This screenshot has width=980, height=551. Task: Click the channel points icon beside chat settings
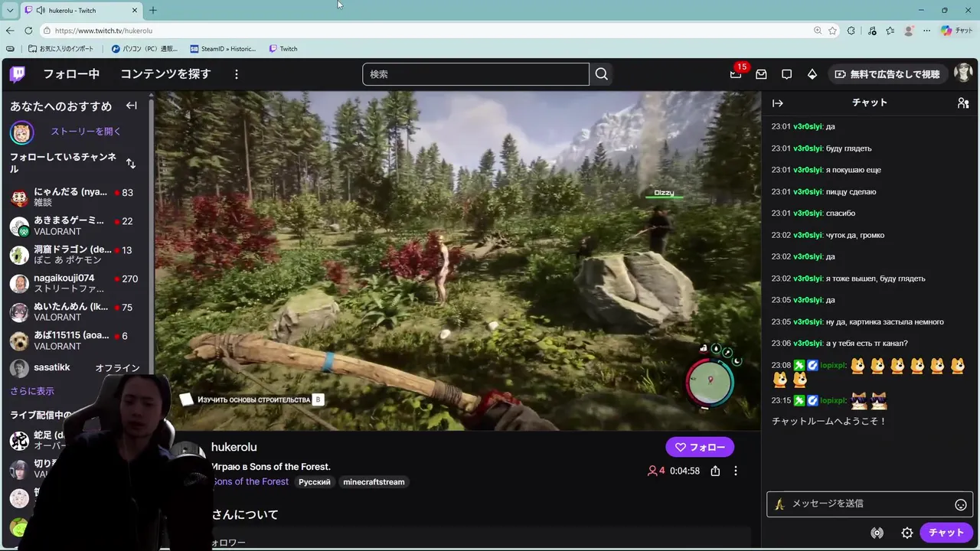877,533
